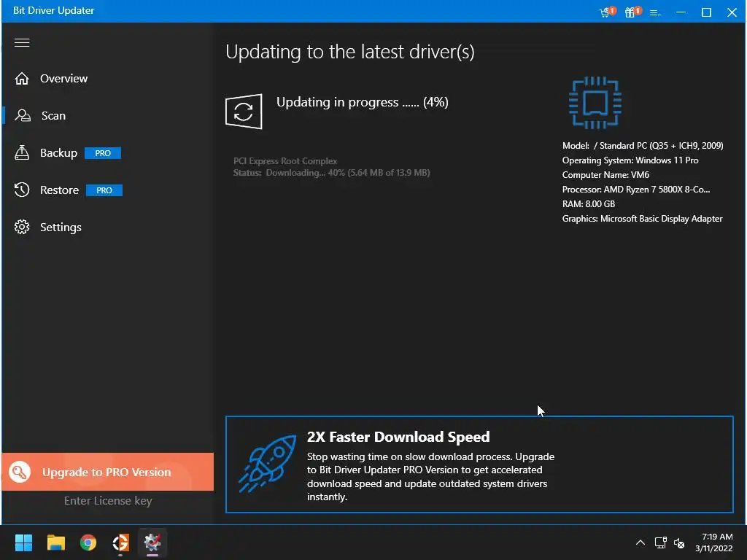Minimize the Bit Driver Updater window
Viewport: 747px width, 560px height.
pyautogui.click(x=681, y=12)
